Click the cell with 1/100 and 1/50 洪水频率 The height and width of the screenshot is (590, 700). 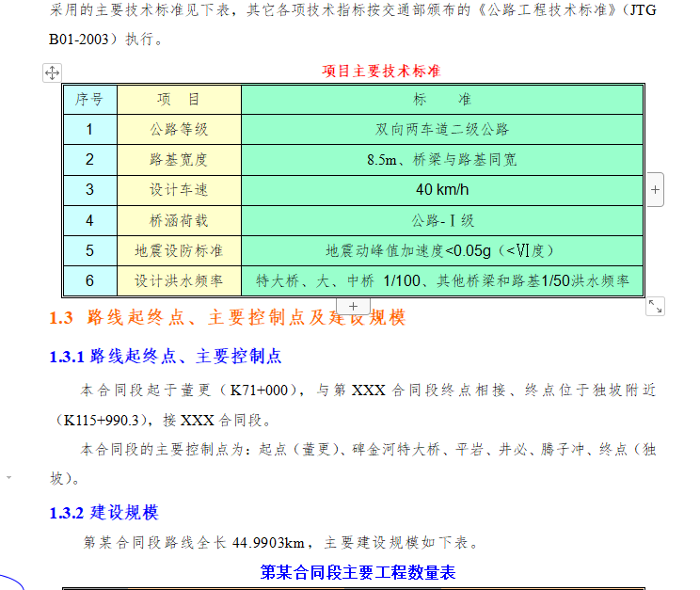click(442, 281)
